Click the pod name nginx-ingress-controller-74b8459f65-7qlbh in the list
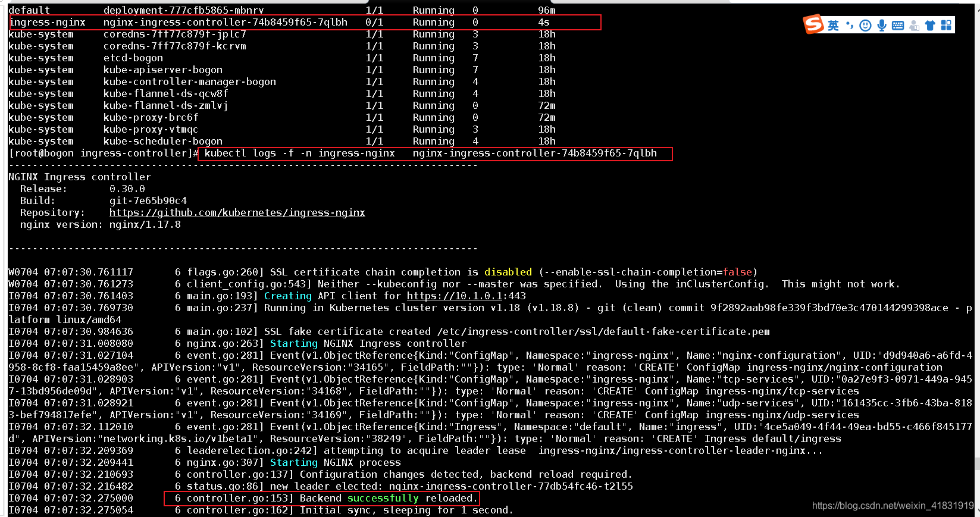 coord(226,22)
